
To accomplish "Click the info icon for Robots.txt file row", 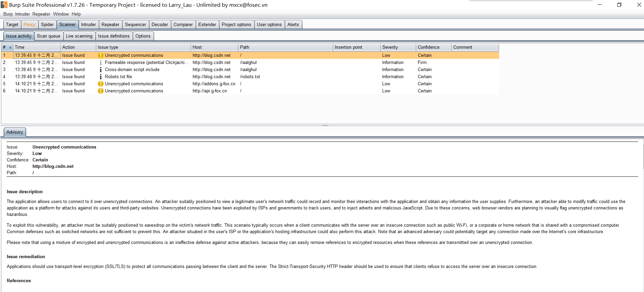I will (x=101, y=77).
